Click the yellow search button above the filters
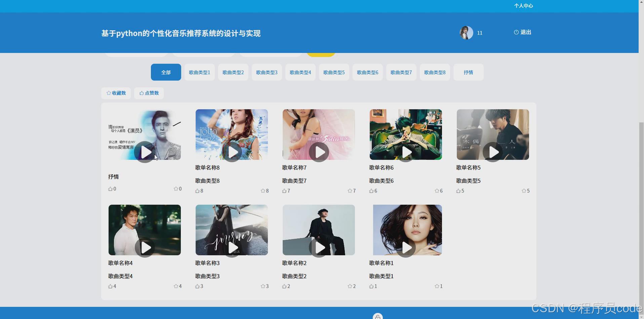The image size is (644, 319). pos(320,51)
